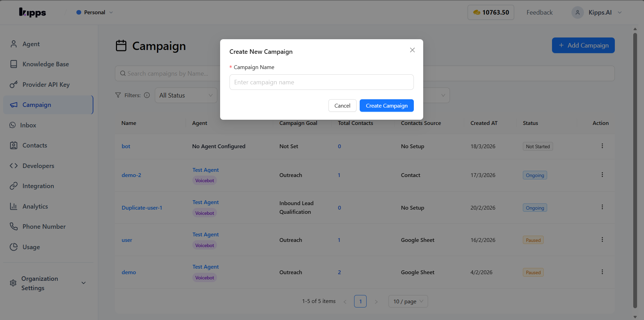Click the Campaign Name input field
This screenshot has height=320, width=644.
click(x=321, y=82)
